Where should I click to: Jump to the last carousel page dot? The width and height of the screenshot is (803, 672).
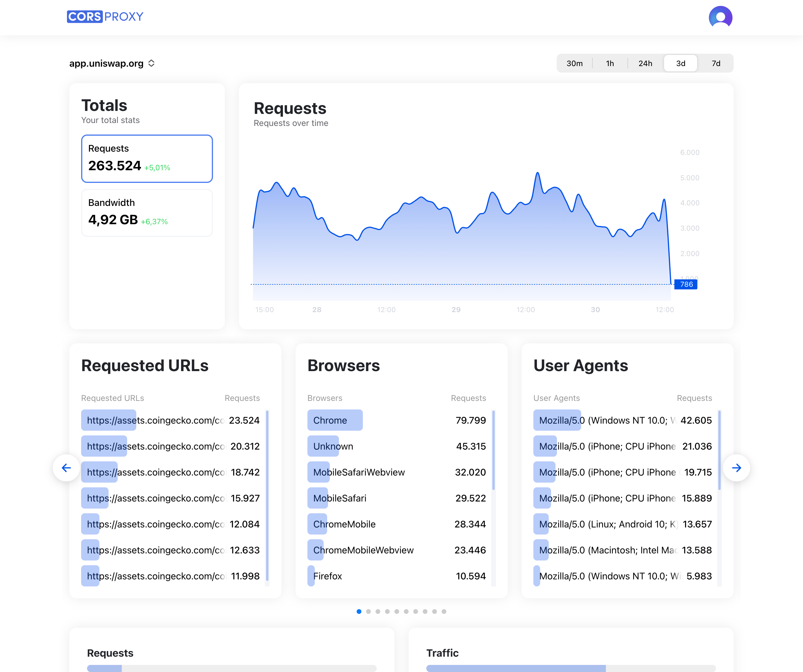(x=444, y=611)
